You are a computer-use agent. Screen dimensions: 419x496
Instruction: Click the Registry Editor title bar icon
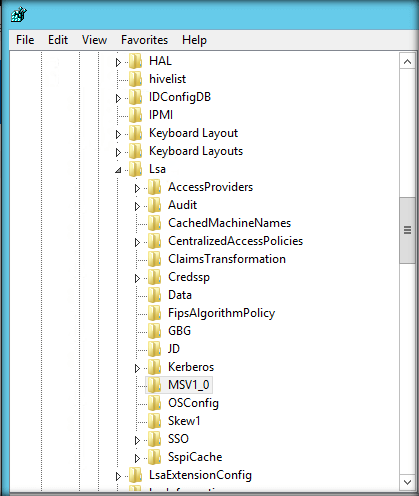click(19, 15)
